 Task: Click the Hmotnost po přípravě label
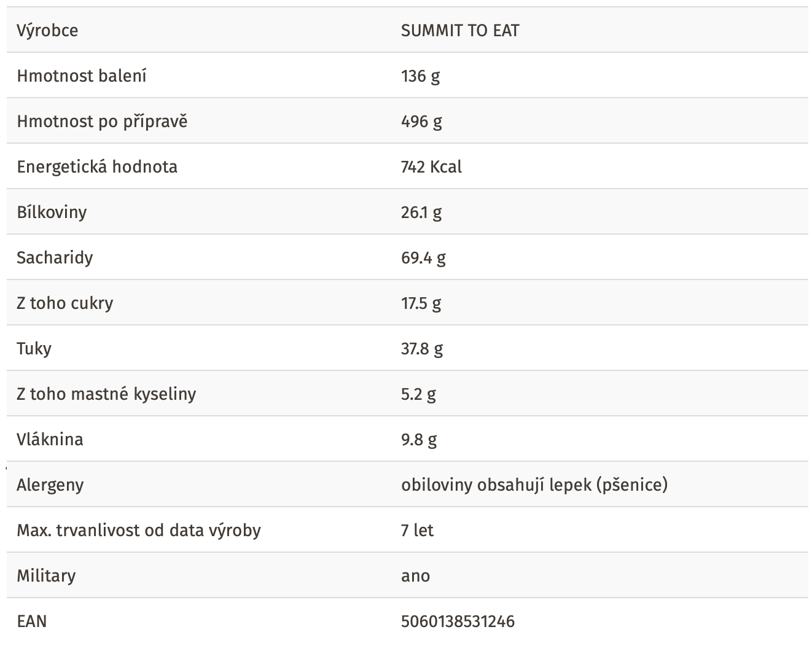point(102,122)
